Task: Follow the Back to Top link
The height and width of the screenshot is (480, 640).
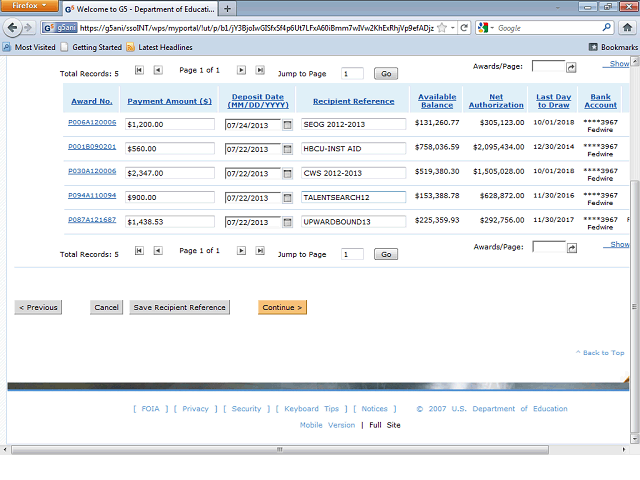Action: coord(600,353)
